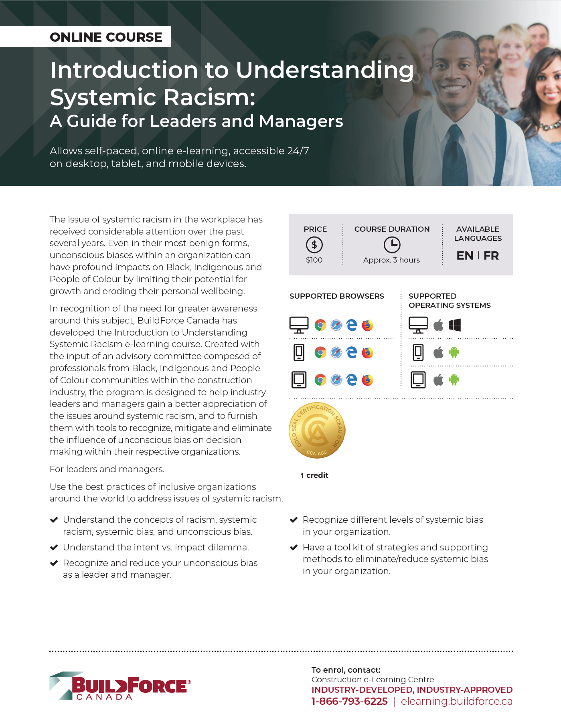Viewport: 561px width, 728px height.
Task: Click the Edge icon in the desktop browsers row
Action: click(x=352, y=325)
